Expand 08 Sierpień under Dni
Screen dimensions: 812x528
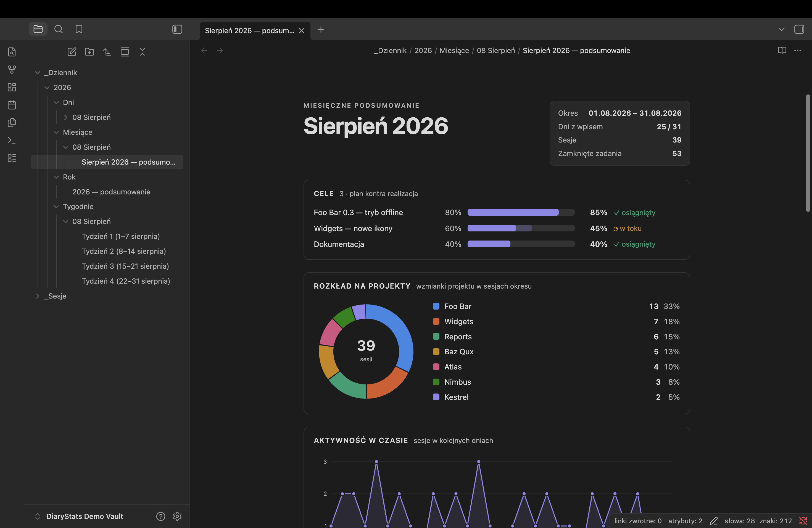tap(66, 117)
